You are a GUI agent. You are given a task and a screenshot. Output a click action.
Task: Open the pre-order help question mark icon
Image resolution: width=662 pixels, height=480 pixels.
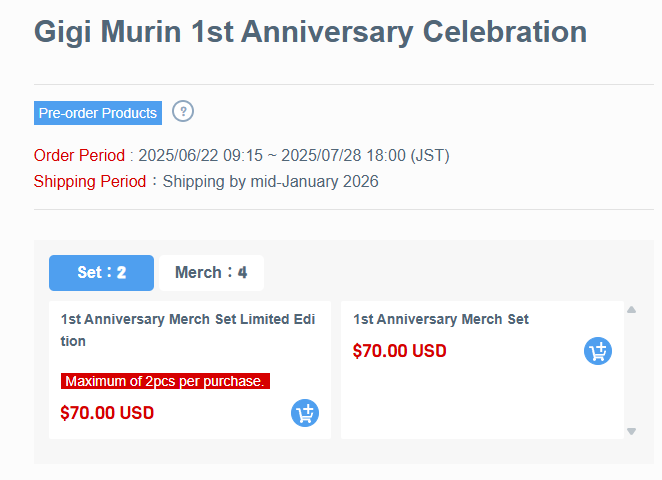pos(183,112)
